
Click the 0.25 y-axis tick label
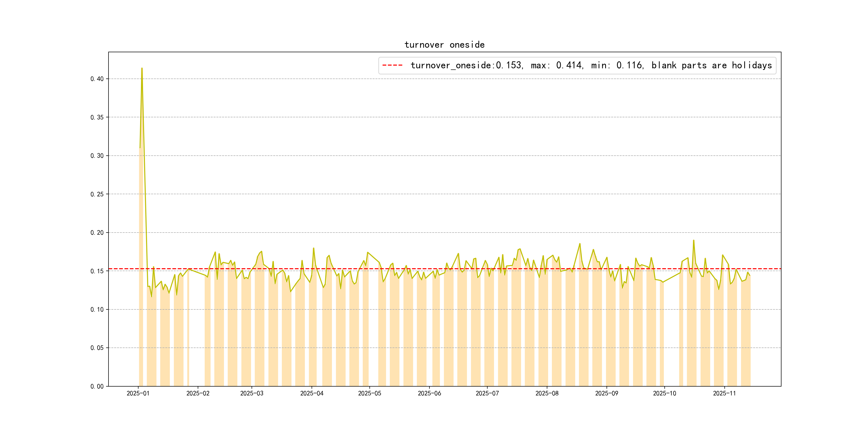97,194
